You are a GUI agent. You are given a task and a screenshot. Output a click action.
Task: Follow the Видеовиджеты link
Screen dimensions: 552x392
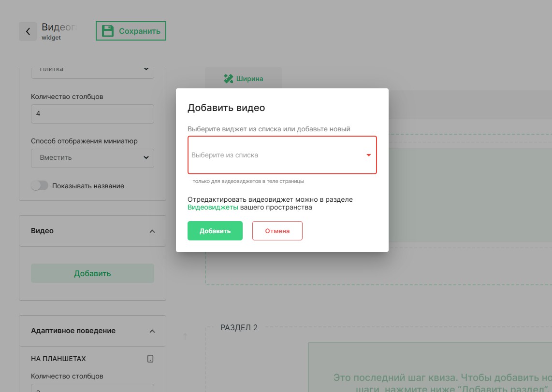(213, 208)
